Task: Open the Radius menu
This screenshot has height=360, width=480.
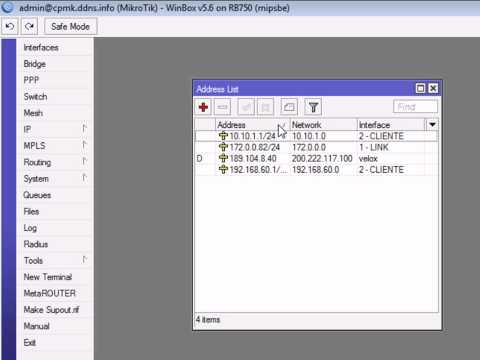Action: 55,244
